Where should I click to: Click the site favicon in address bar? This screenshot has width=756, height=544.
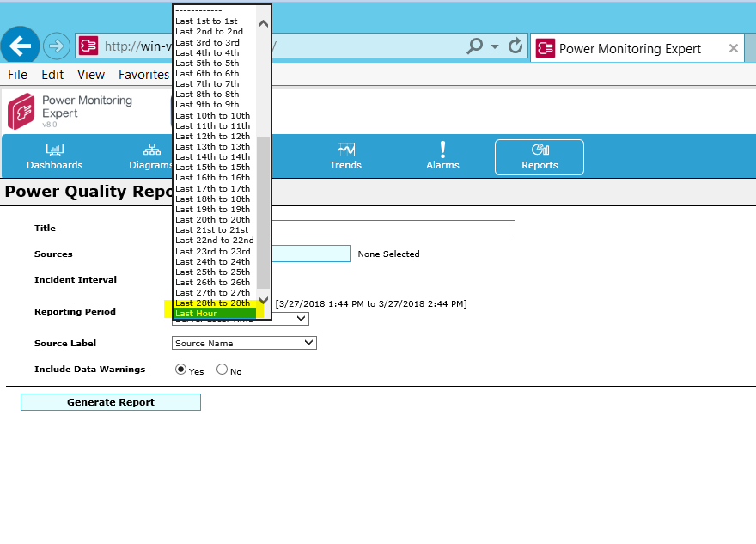[x=88, y=46]
